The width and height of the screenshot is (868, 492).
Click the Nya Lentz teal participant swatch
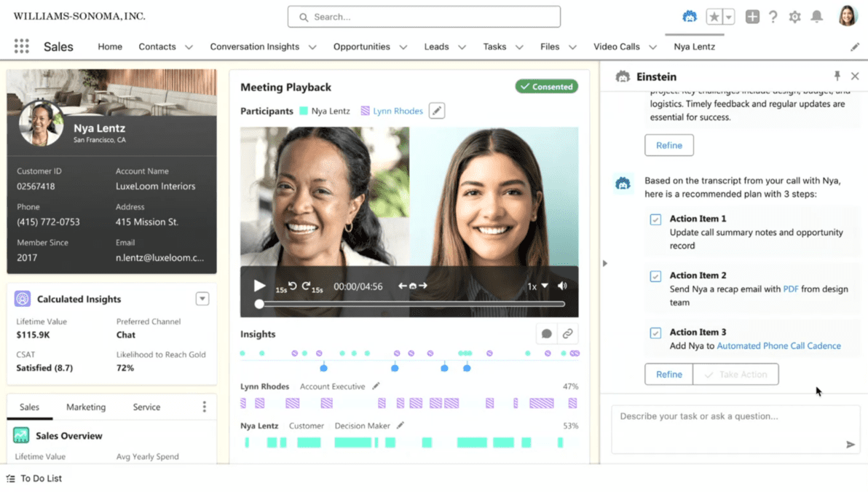point(304,111)
